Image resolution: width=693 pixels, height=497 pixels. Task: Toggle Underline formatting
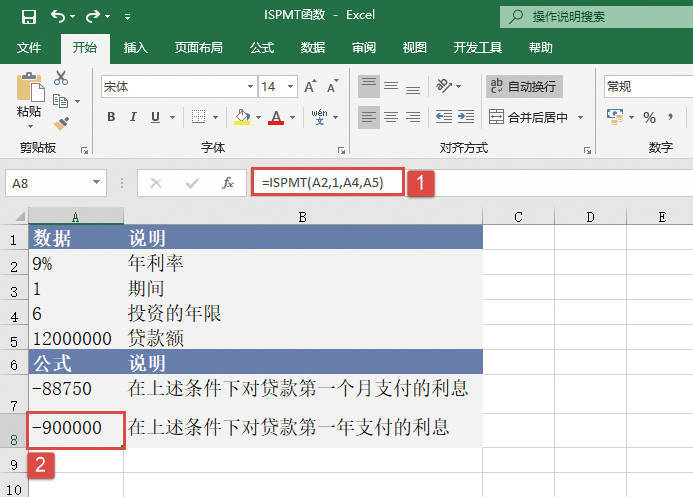click(x=155, y=117)
